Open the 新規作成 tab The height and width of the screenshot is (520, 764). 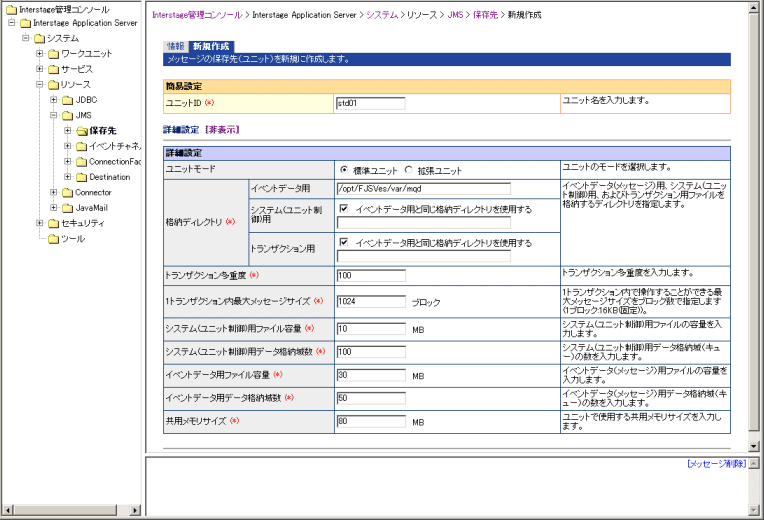pyautogui.click(x=211, y=46)
